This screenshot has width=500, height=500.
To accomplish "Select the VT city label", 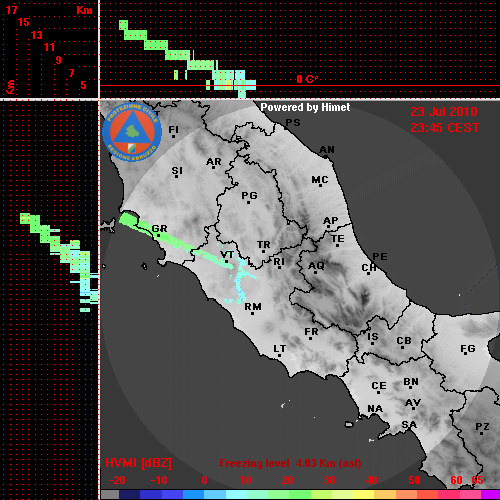I will tap(227, 255).
